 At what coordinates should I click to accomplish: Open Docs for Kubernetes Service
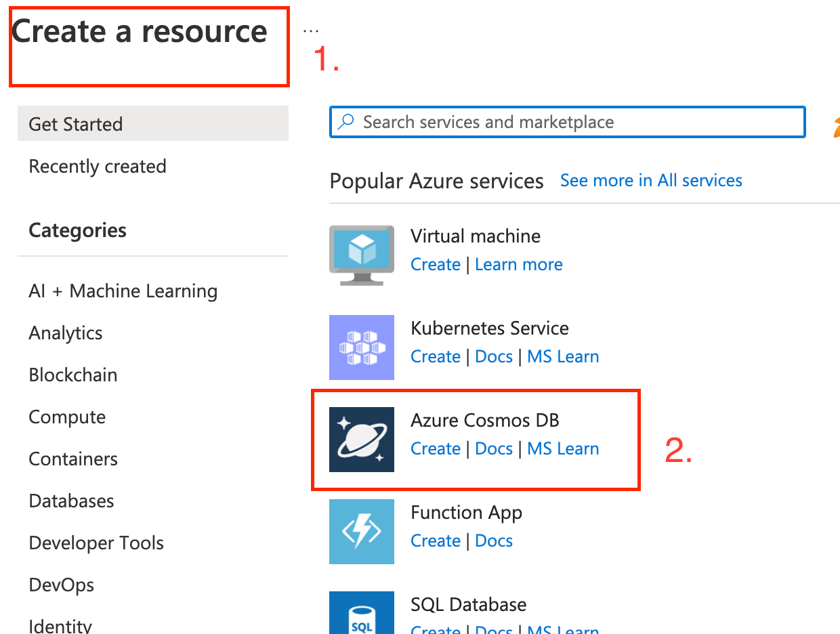(494, 356)
